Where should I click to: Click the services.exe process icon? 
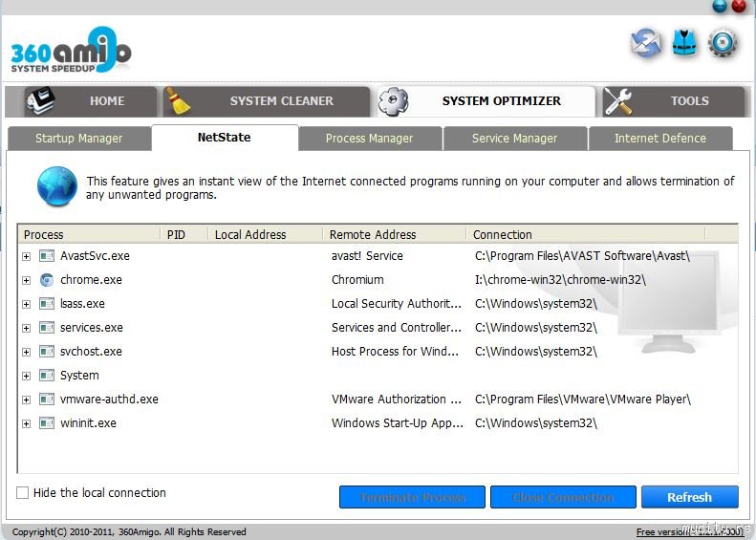pos(47,328)
